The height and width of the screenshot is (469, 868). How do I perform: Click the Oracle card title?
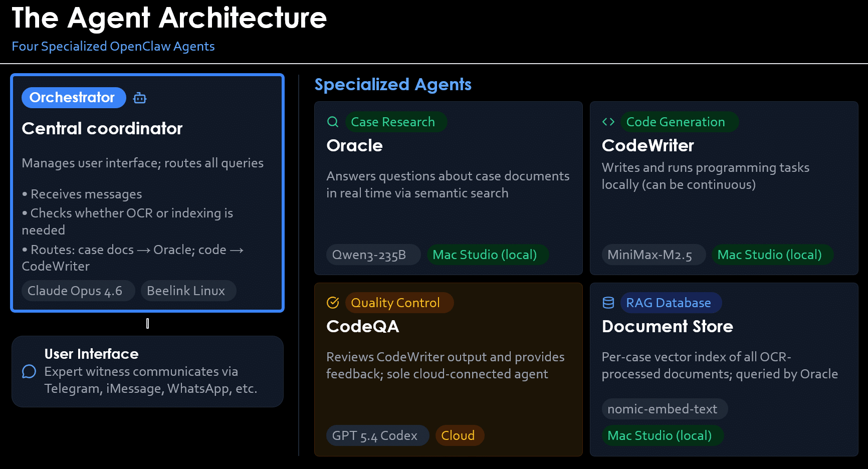tap(354, 145)
